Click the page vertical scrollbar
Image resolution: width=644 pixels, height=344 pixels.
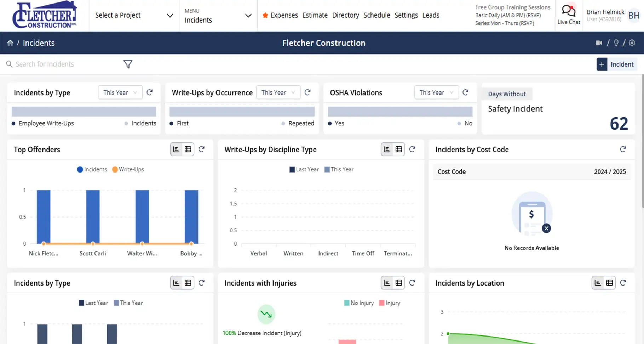point(642,142)
